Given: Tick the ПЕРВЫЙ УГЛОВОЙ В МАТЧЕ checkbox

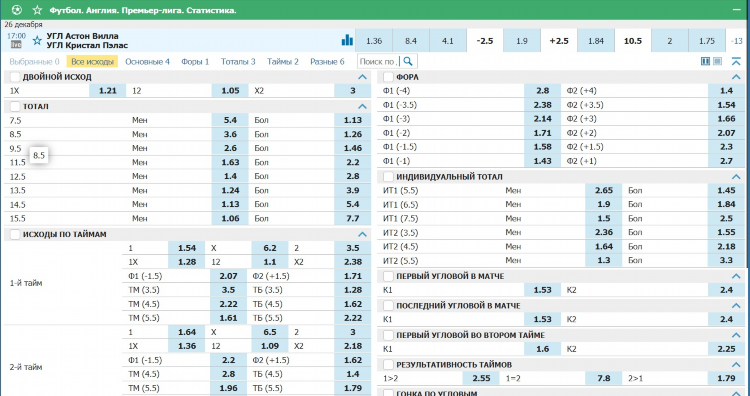Looking at the screenshot, I should click(x=388, y=276).
